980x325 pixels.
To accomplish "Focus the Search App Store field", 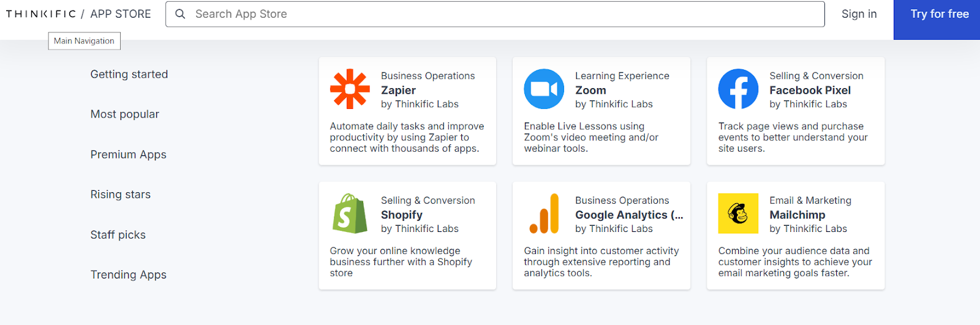I will click(x=502, y=14).
